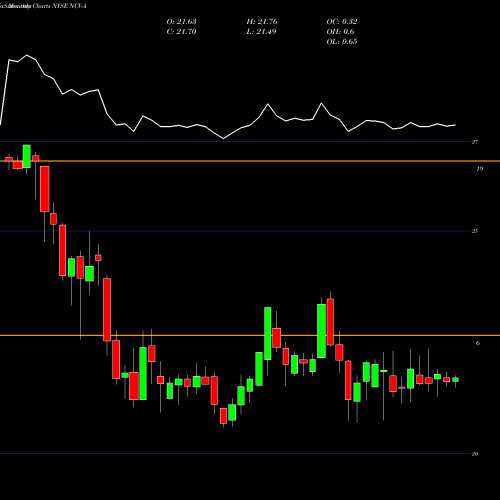Viewport: 500px width, 500px height.
Task: Click the close price 'C: 21.70'
Action: click(181, 32)
